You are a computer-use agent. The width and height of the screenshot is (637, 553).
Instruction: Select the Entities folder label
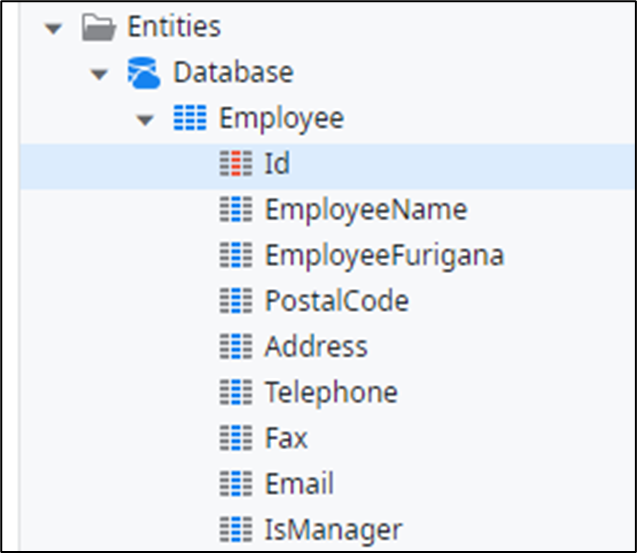[174, 26]
